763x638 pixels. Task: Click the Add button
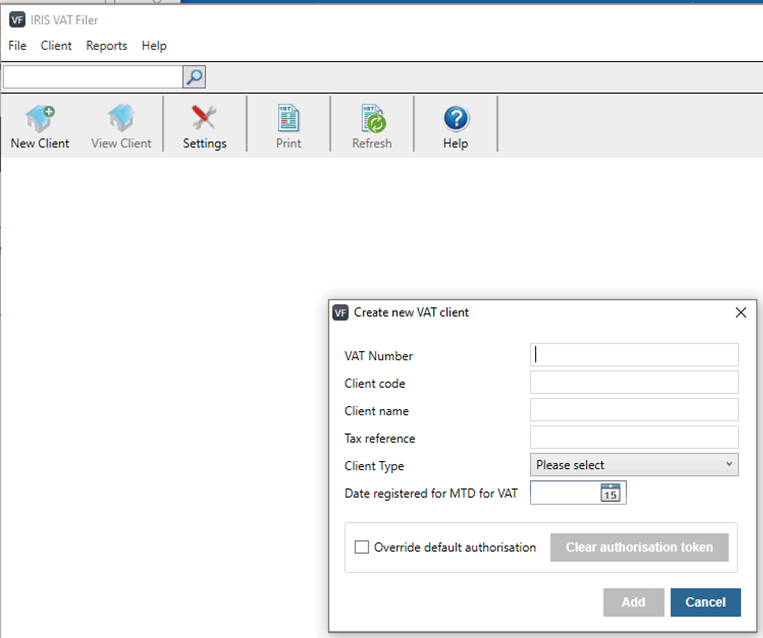coord(634,602)
